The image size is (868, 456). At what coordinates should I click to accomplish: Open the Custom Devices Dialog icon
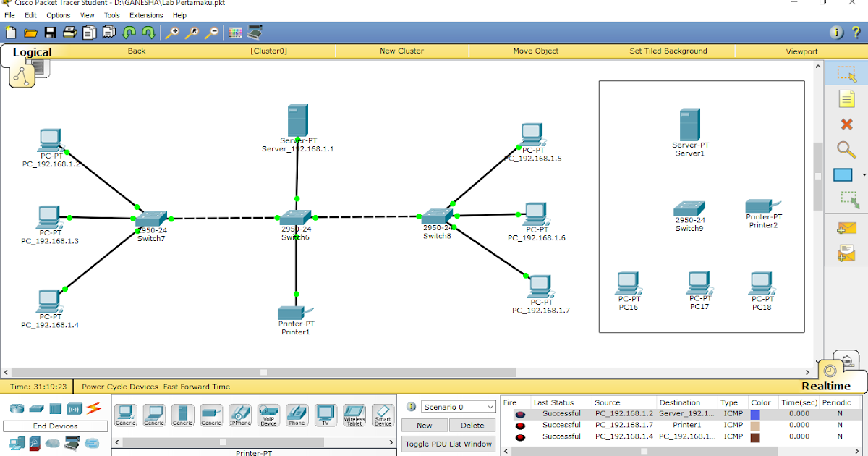(255, 32)
